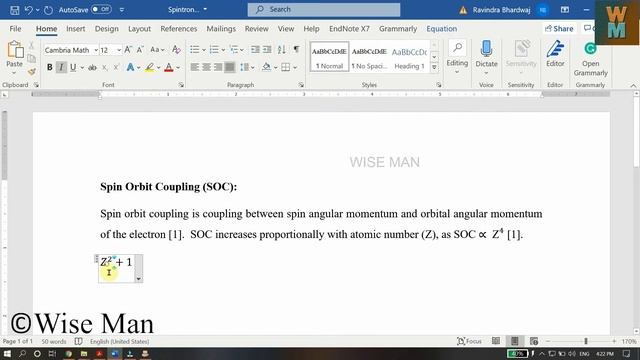Open the Mailings tab

tap(221, 29)
